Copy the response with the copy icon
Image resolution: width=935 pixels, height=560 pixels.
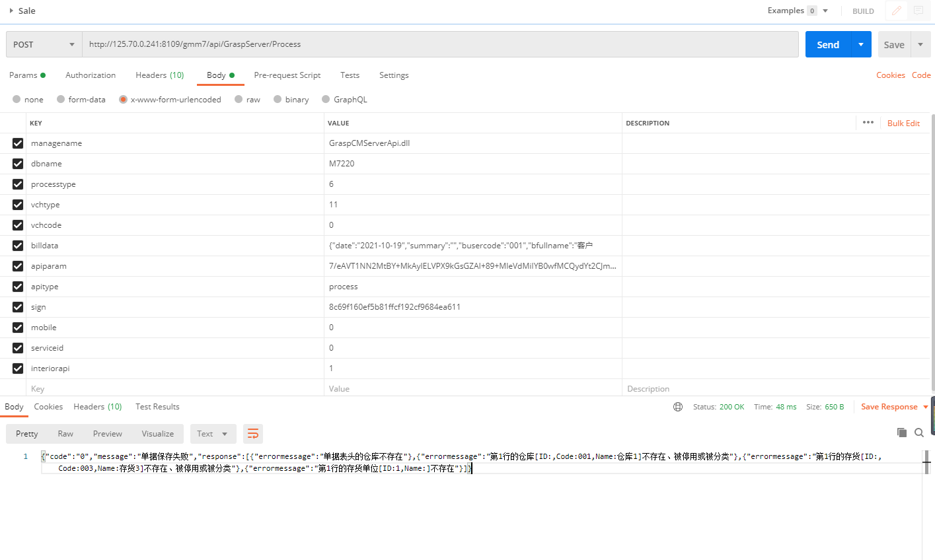(x=901, y=433)
